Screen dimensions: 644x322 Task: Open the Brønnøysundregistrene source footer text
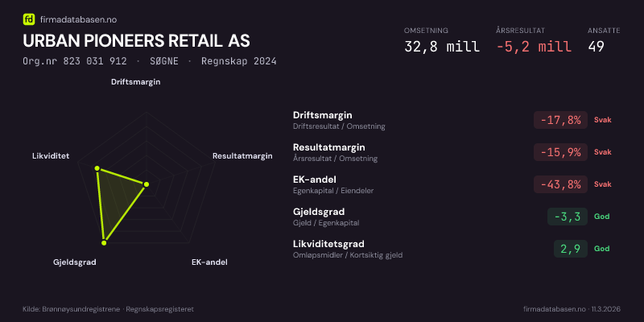(108, 309)
